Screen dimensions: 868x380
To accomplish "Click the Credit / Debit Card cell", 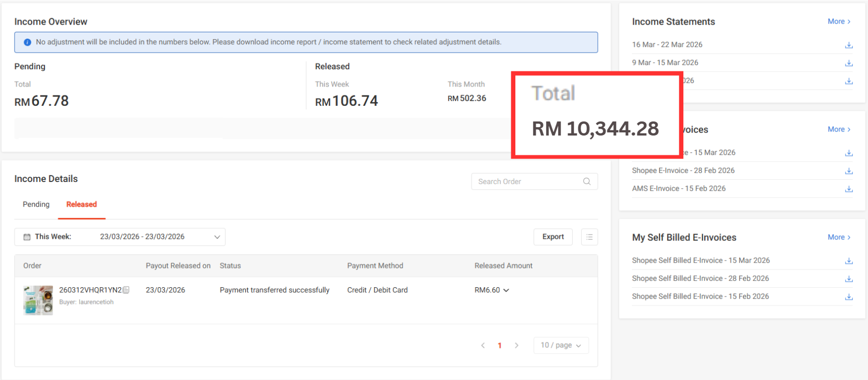I will point(378,290).
